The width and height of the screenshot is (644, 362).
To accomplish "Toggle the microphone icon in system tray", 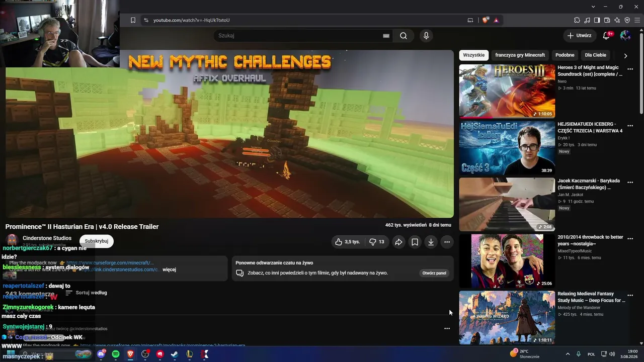I will pos(579,354).
